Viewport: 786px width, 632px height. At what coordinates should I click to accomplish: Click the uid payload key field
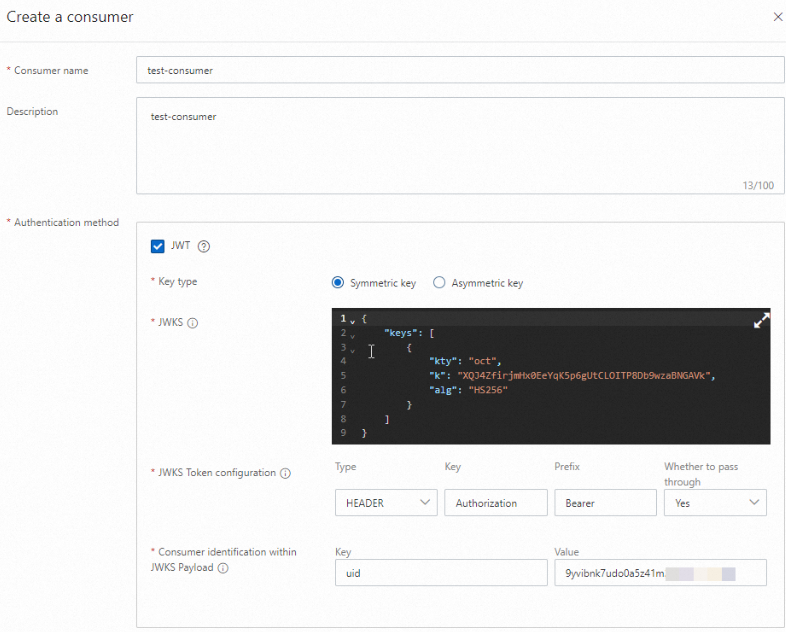(438, 572)
